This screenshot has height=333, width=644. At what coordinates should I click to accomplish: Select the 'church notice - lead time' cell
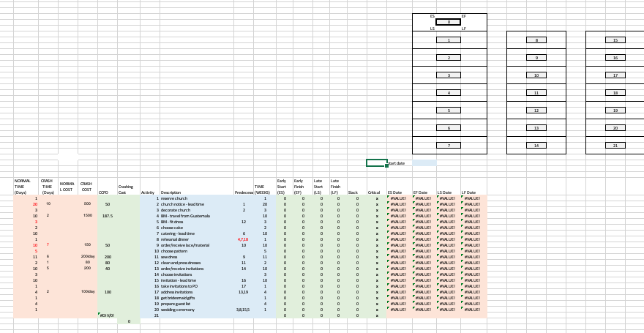click(x=197, y=204)
